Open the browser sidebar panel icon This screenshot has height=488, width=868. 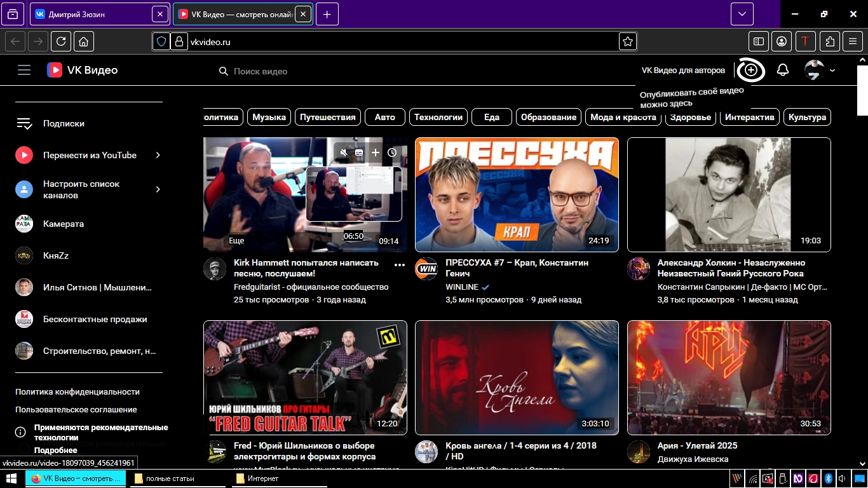click(x=759, y=41)
